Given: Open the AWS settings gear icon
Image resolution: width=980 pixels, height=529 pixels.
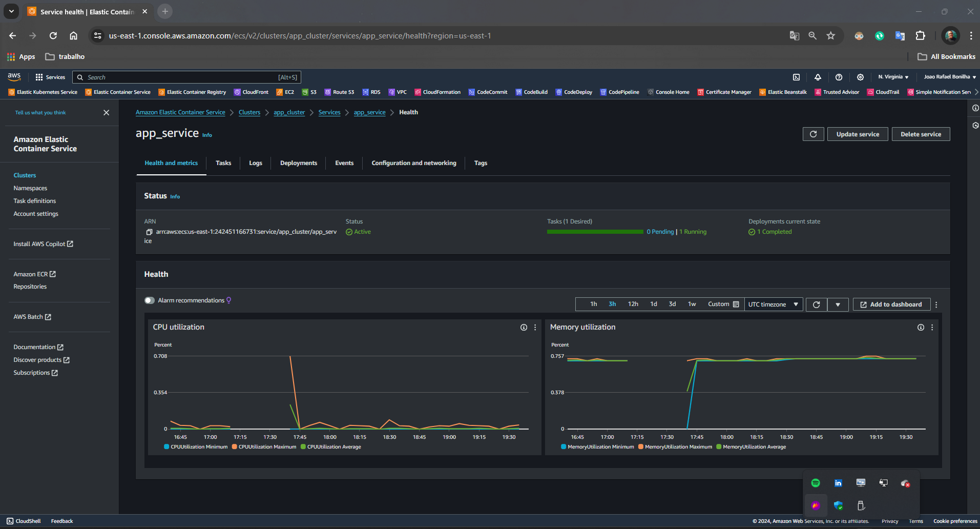Looking at the screenshot, I should [860, 77].
